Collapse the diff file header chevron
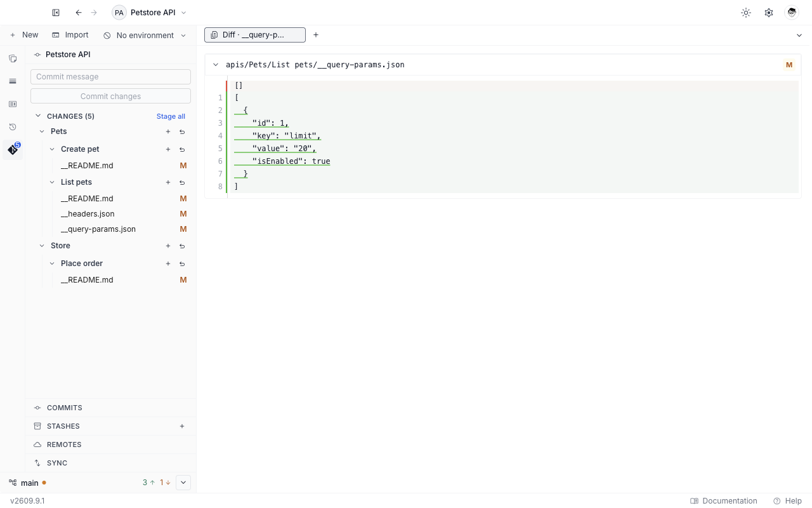The width and height of the screenshot is (812, 508). coord(216,65)
